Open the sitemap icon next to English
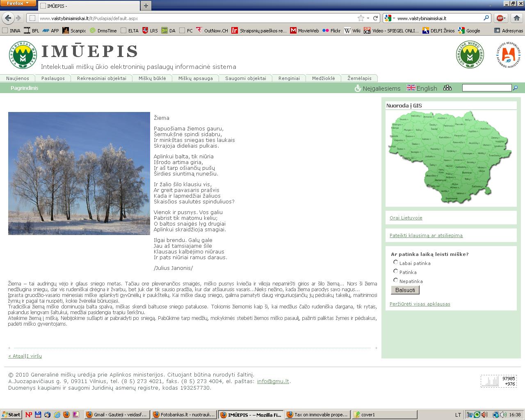This screenshot has height=420, width=525. point(447,88)
